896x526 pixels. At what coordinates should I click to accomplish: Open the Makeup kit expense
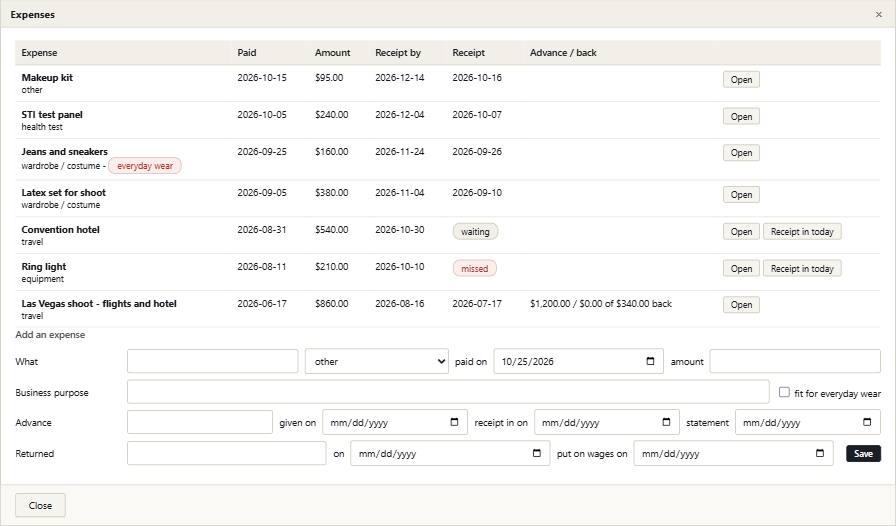[741, 79]
